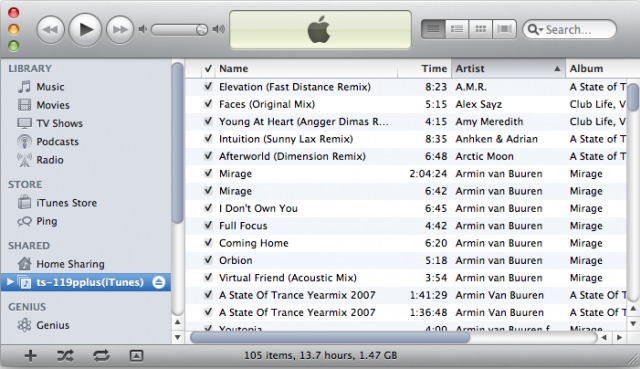
Task: Uncheck the Orbion track
Action: pyautogui.click(x=208, y=260)
